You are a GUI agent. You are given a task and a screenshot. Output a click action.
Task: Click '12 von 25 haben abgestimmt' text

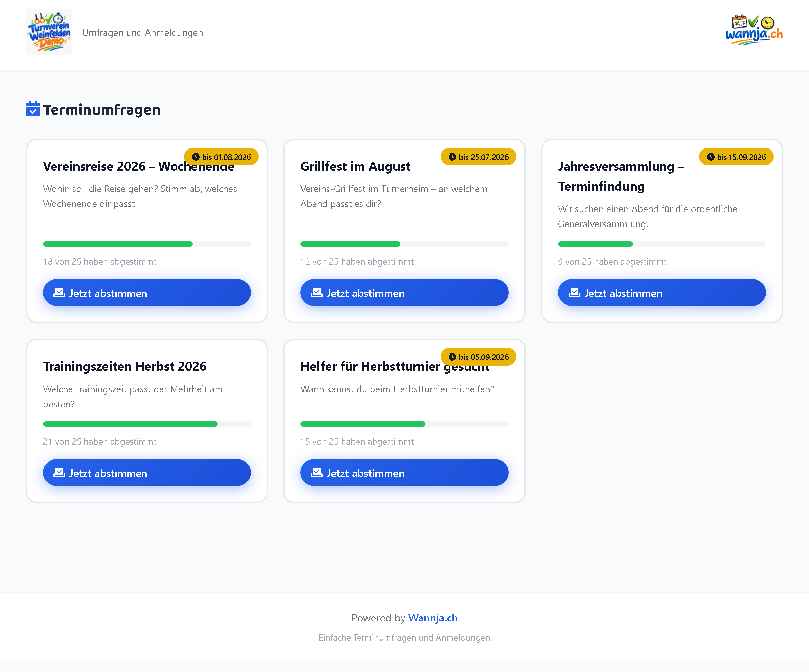357,262
